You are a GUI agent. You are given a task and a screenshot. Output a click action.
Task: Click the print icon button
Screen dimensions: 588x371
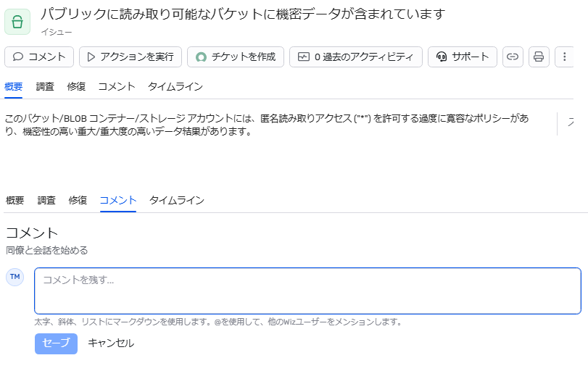click(538, 57)
